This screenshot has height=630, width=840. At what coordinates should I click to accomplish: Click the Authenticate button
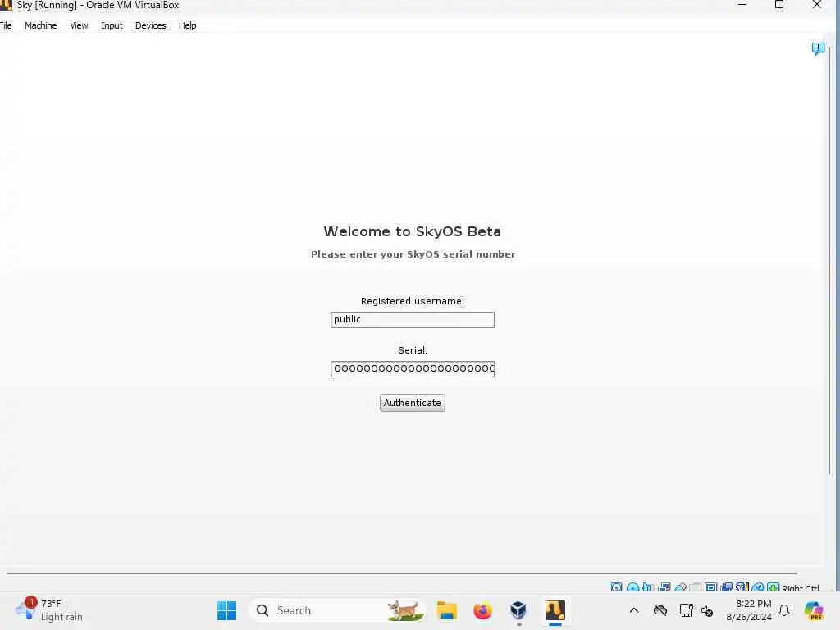(413, 403)
